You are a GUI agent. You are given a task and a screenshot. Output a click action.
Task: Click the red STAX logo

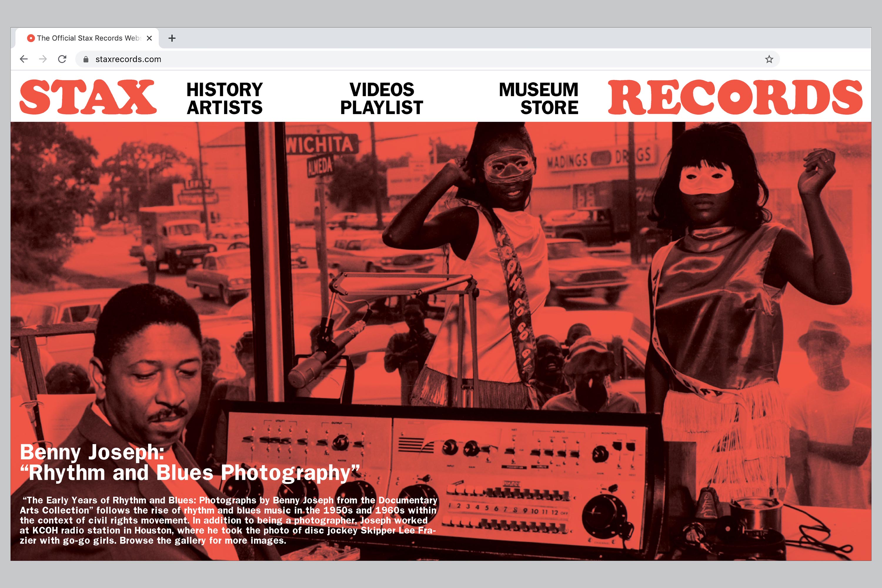coord(88,97)
